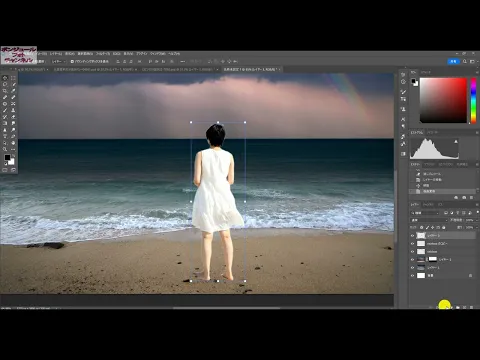Hide the top selected layer's eye icon
Screen dimensions: 480x360
point(412,236)
